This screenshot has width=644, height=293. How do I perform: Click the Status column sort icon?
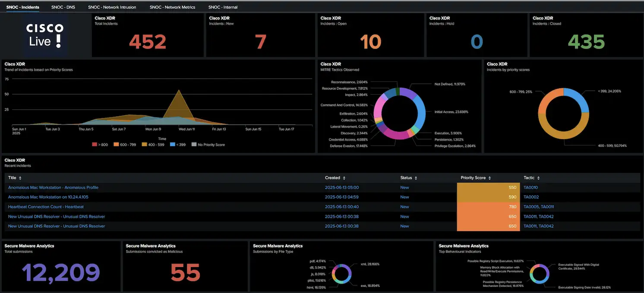click(x=416, y=178)
